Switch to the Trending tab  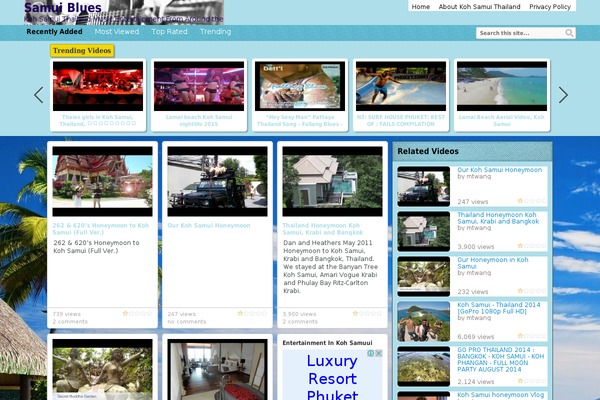pyautogui.click(x=215, y=32)
